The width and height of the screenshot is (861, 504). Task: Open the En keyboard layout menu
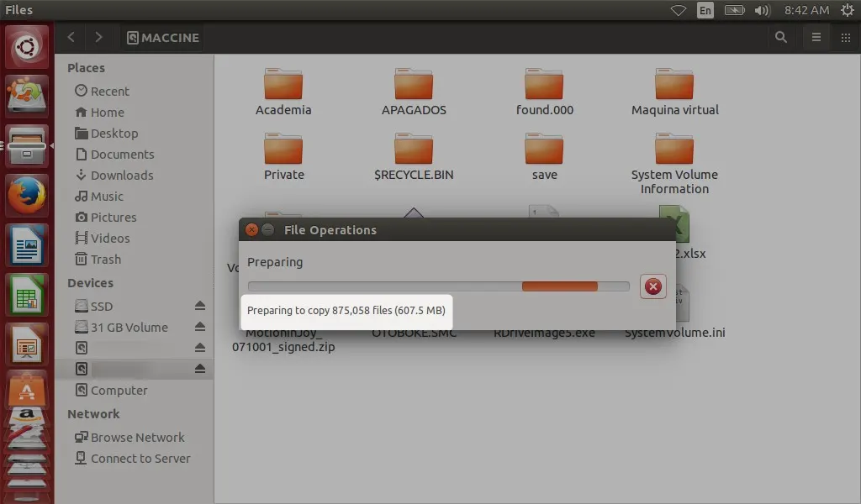[x=705, y=10]
